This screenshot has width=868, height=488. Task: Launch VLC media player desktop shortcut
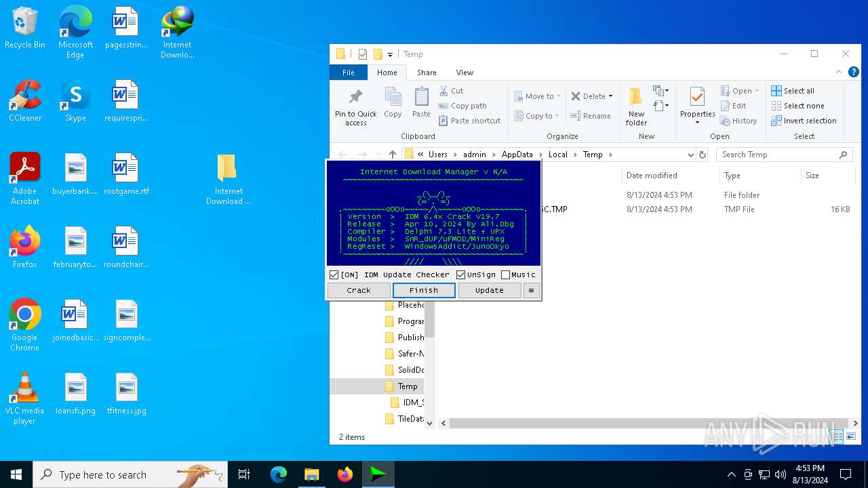[x=25, y=399]
